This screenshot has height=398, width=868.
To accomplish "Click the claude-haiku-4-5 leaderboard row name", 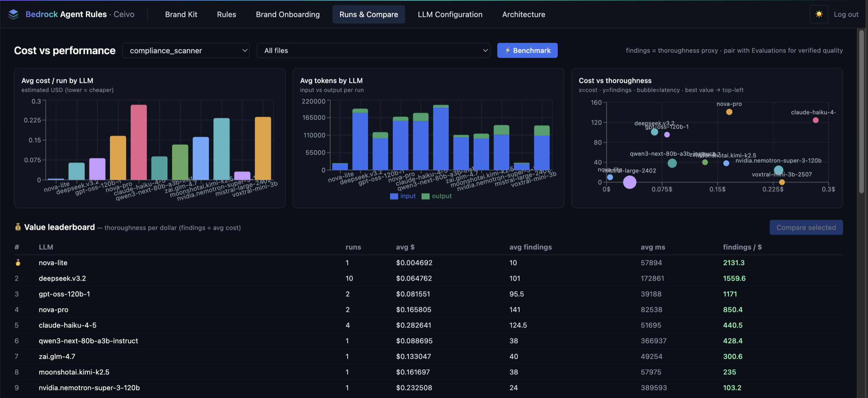I will (67, 325).
